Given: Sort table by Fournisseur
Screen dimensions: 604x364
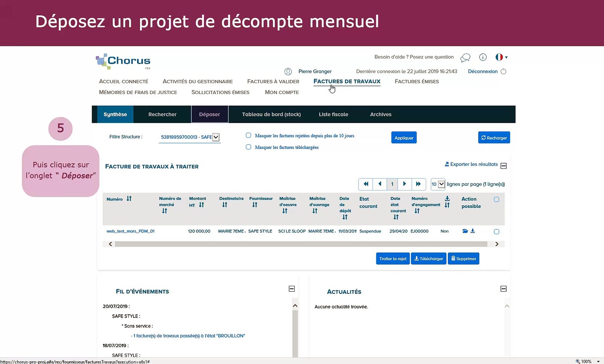Looking at the screenshot, I should (x=255, y=205).
